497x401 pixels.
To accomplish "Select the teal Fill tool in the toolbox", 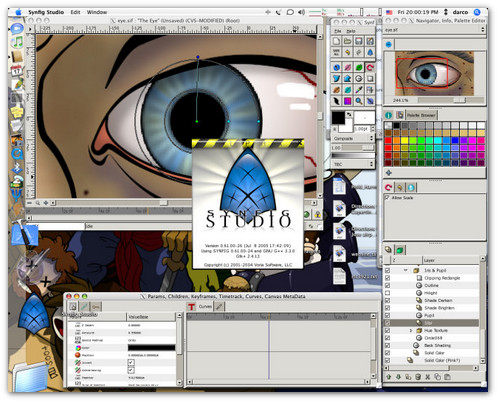I will pos(348,90).
